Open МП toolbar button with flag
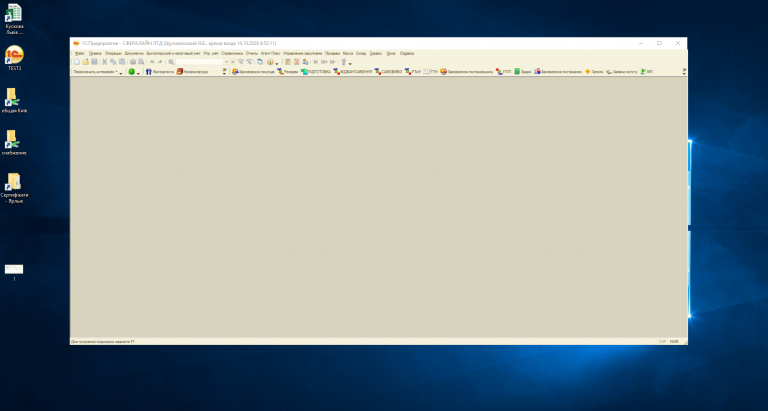Image resolution: width=768 pixels, height=411 pixels. tap(647, 72)
